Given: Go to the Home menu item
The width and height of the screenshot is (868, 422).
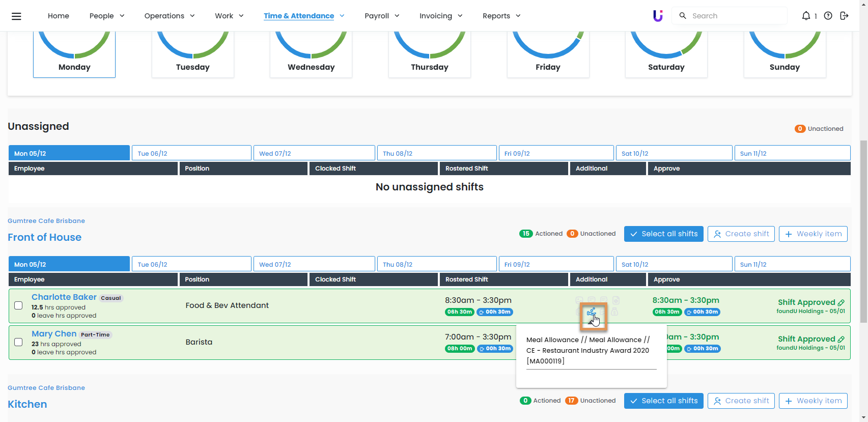Looking at the screenshot, I should pyautogui.click(x=59, y=16).
